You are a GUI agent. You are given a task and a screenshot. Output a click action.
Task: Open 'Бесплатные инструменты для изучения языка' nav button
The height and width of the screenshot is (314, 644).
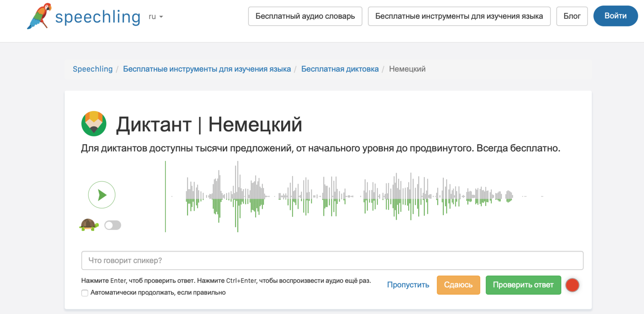point(459,16)
